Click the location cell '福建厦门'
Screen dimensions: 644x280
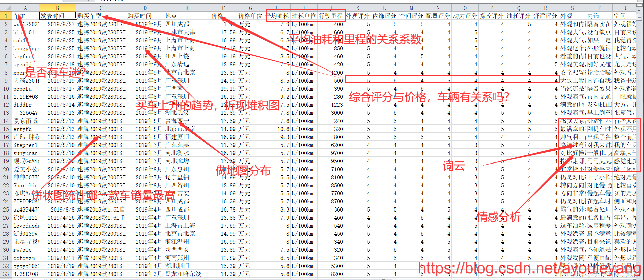187,137
